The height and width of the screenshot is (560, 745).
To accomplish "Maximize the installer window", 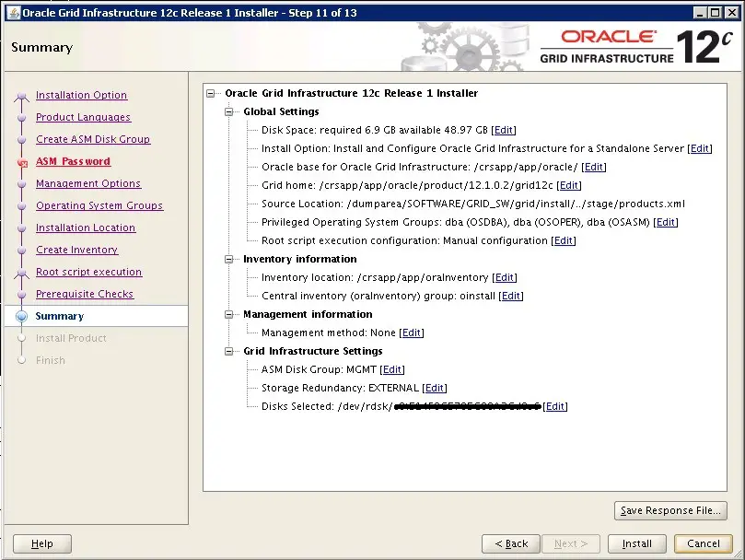I will (x=716, y=13).
